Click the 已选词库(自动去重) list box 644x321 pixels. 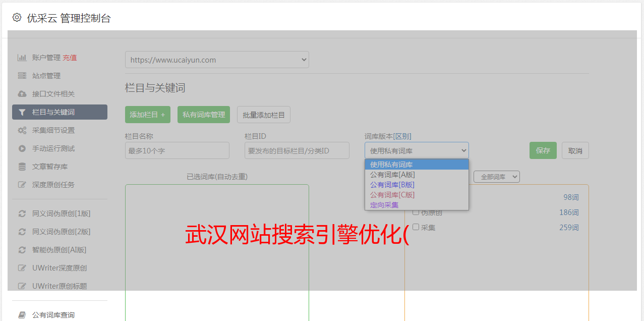(x=217, y=252)
